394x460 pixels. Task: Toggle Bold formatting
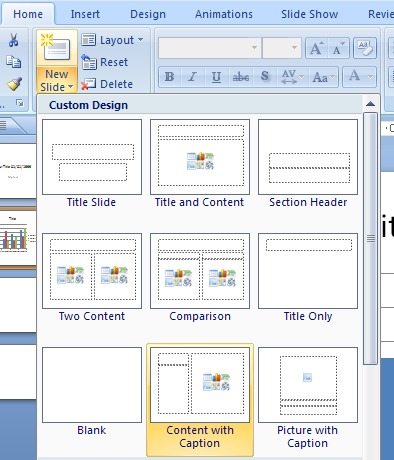pyautogui.click(x=170, y=77)
